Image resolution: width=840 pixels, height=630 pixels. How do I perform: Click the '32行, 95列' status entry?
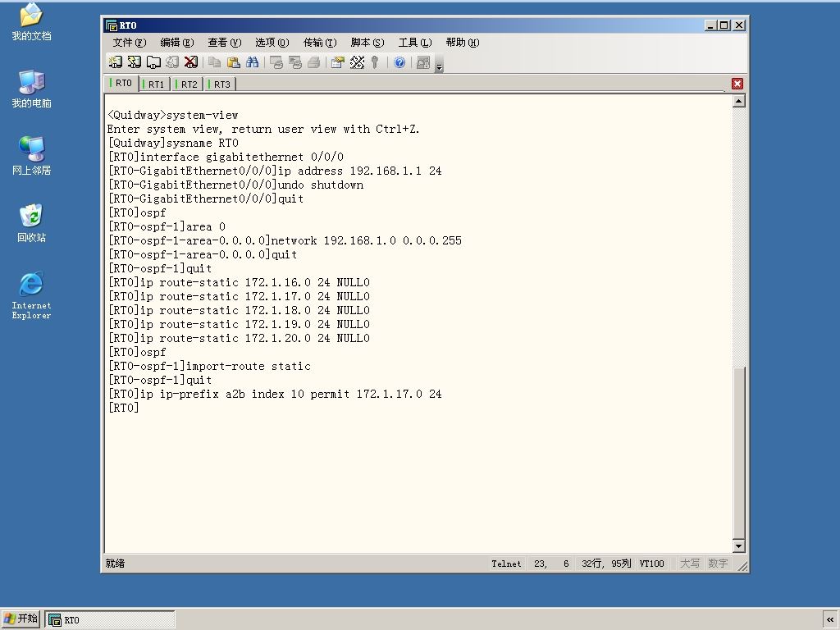[606, 564]
